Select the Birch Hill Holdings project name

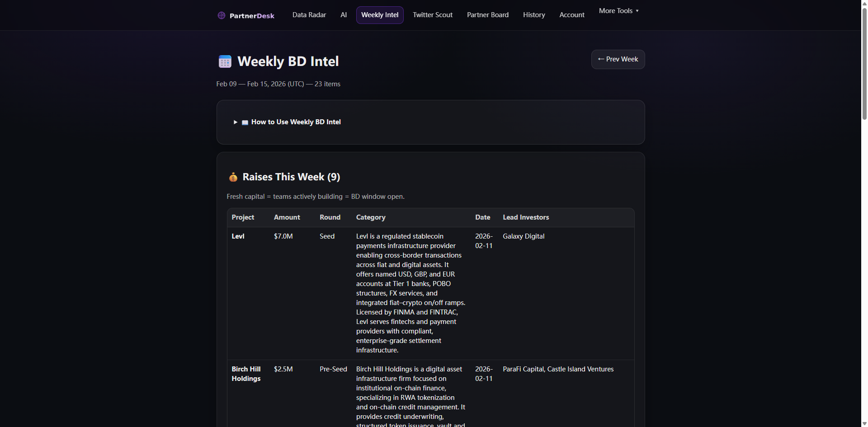246,374
